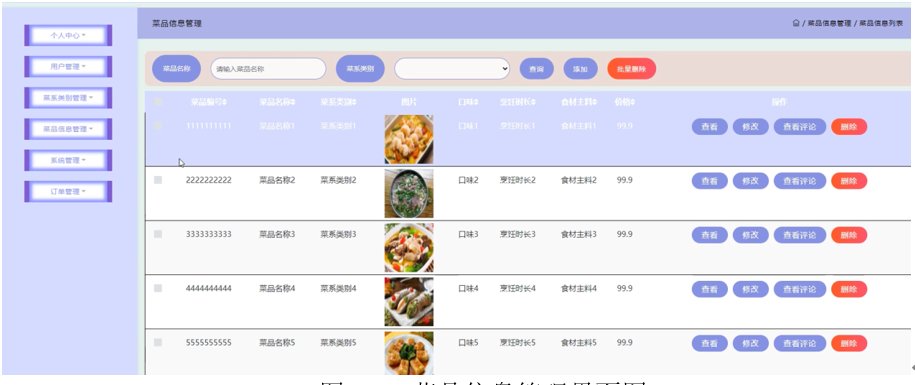The width and height of the screenshot is (915, 385).
Task: Click the 菜品信息管理 breadcrumb link
Action: (x=829, y=23)
